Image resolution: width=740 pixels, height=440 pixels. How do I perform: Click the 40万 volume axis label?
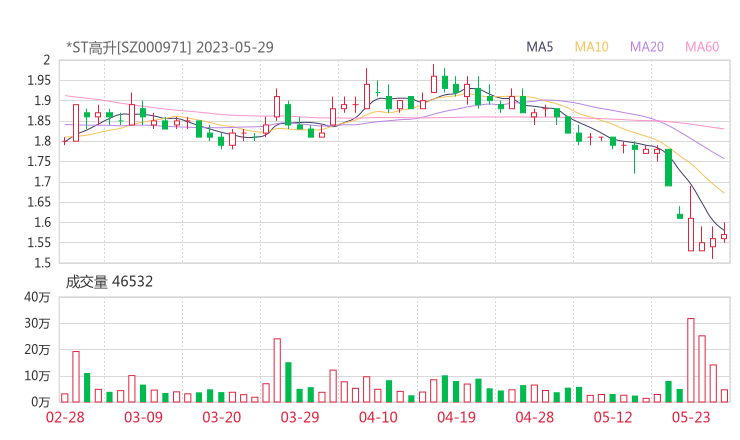pos(38,298)
